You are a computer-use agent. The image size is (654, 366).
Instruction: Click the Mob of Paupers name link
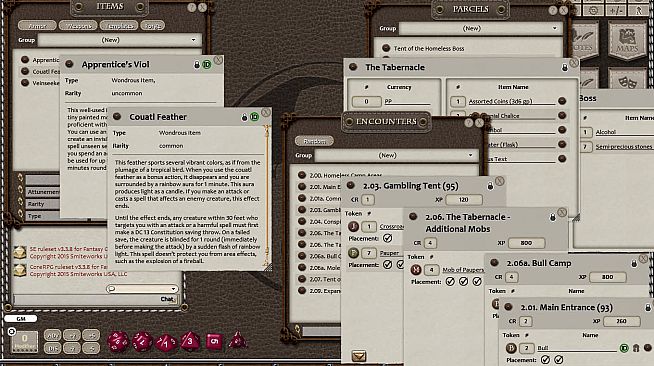point(463,270)
